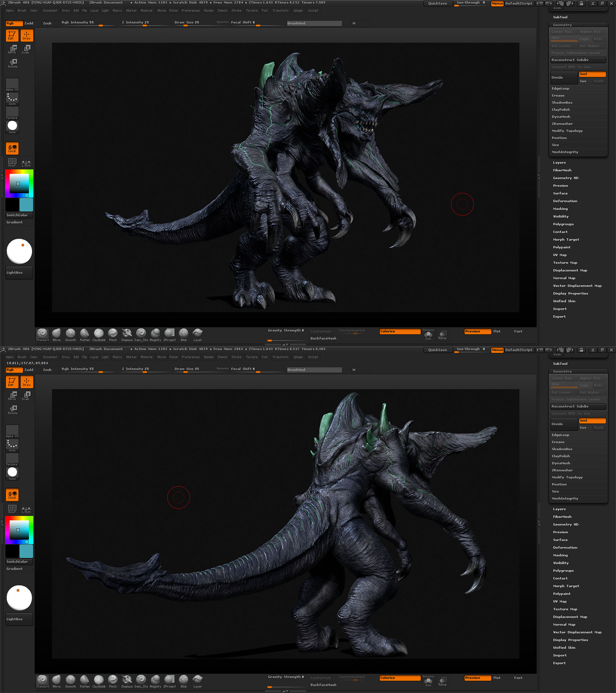Activate Draw mode in top ZBrush window
This screenshot has height=693, width=616.
pos(27,35)
